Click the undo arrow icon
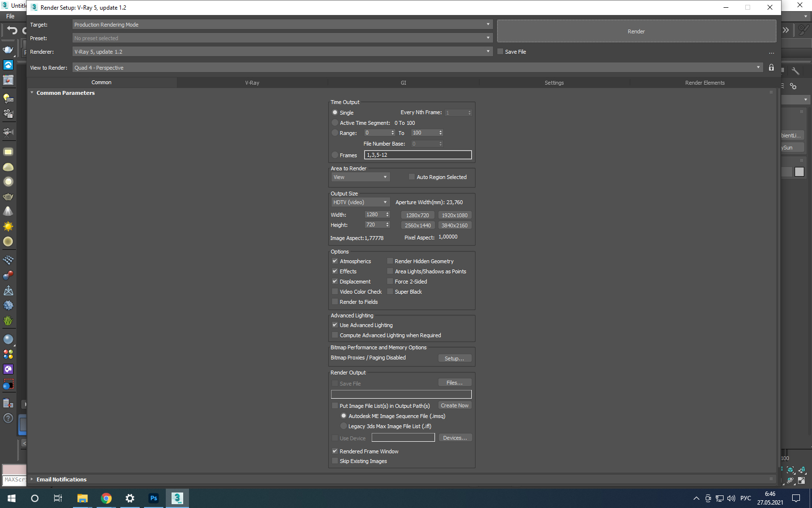This screenshot has height=508, width=812. pyautogui.click(x=12, y=31)
